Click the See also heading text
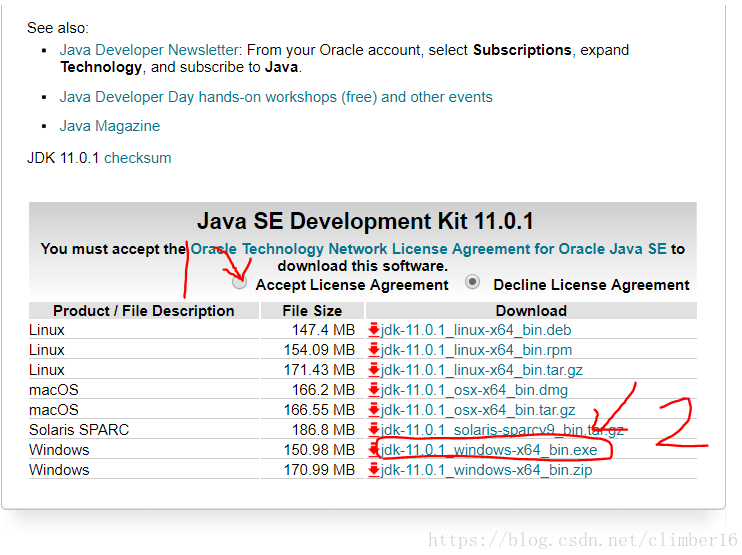This screenshot has height=555, width=742. click(x=58, y=28)
